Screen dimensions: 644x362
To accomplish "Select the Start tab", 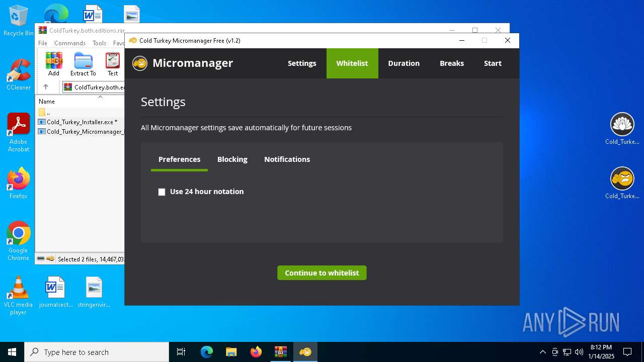I will coord(493,63).
